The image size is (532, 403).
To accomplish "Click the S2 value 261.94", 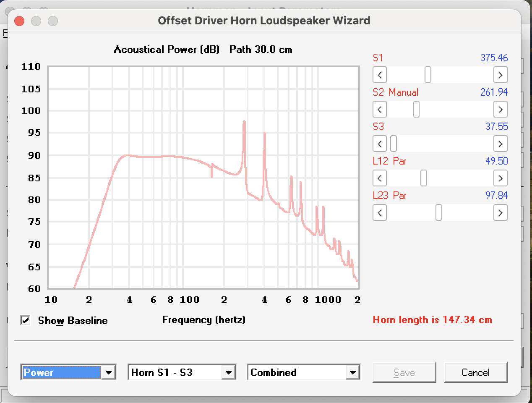I will (x=494, y=92).
